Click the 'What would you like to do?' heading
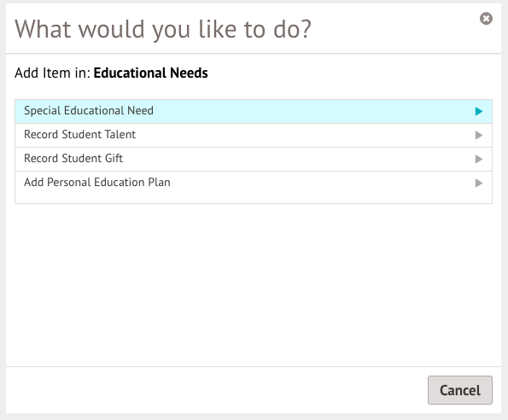The image size is (508, 420). [x=163, y=30]
